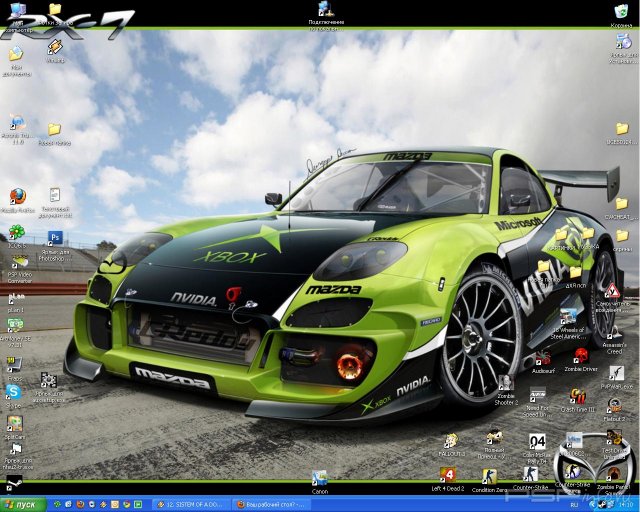Launch Zombie Driver game icon
Screen dimensions: 640x512
(580, 356)
